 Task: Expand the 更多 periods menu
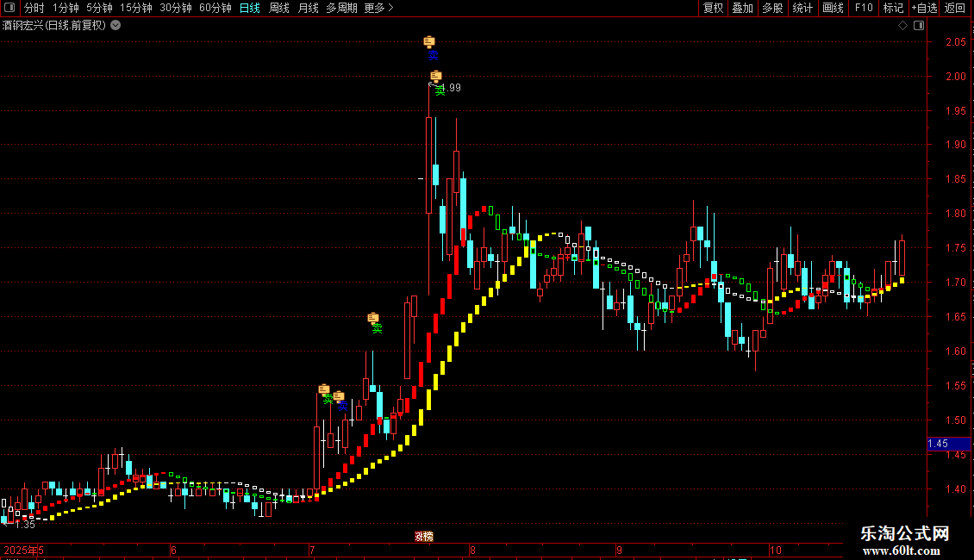coord(378,8)
